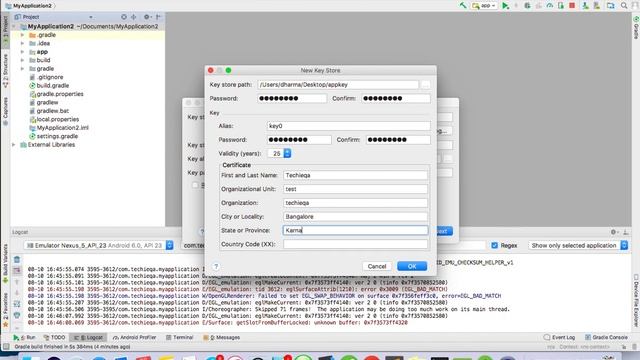The width and height of the screenshot is (640, 360).
Task: Open the Event Log tab
Action: point(559,338)
